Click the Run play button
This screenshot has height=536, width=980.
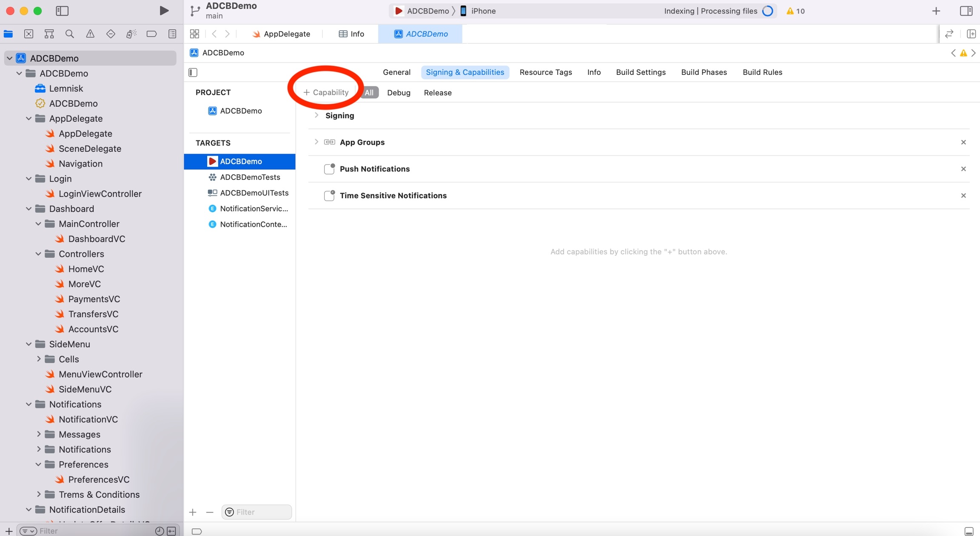click(164, 11)
